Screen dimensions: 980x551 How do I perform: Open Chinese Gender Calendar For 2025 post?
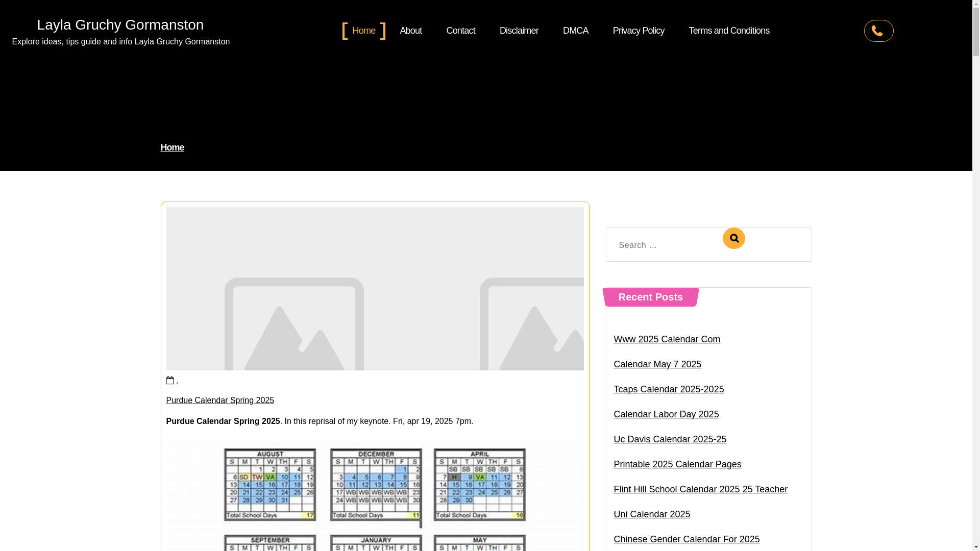(687, 539)
